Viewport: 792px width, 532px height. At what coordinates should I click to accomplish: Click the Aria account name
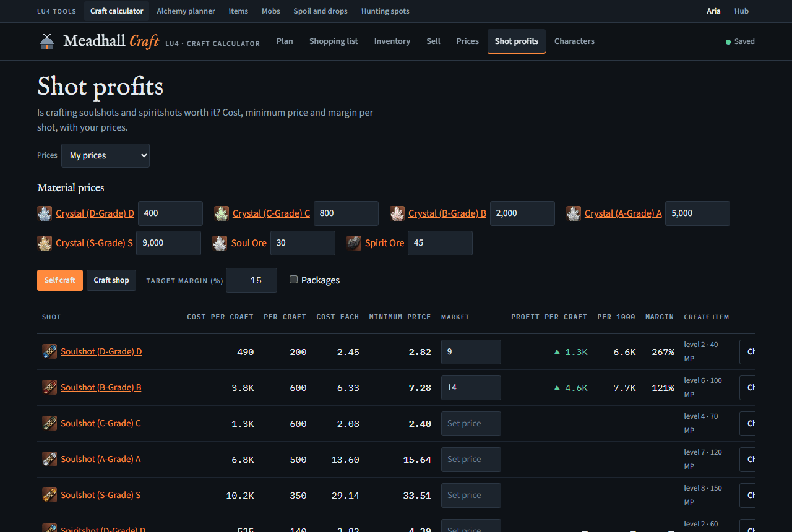pyautogui.click(x=713, y=11)
